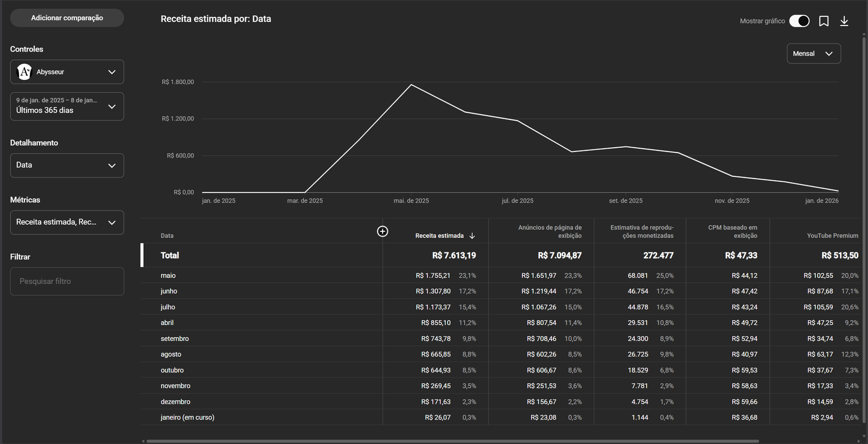Open the Últimos 365 dias date range dropdown
Screen dimensions: 868x444
(67, 106)
